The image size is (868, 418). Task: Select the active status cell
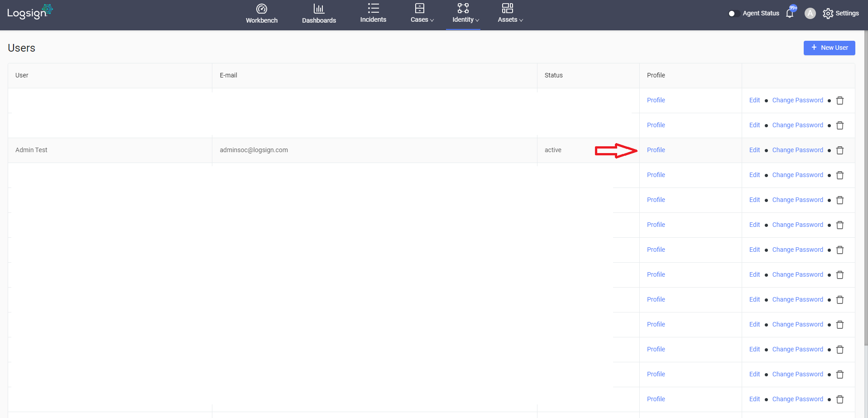pos(588,150)
